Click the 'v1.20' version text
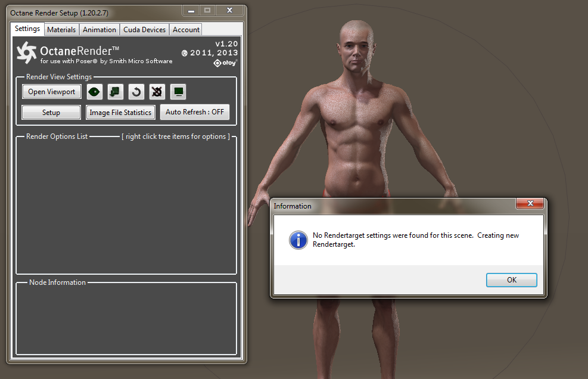This screenshot has width=588, height=379. click(x=226, y=44)
